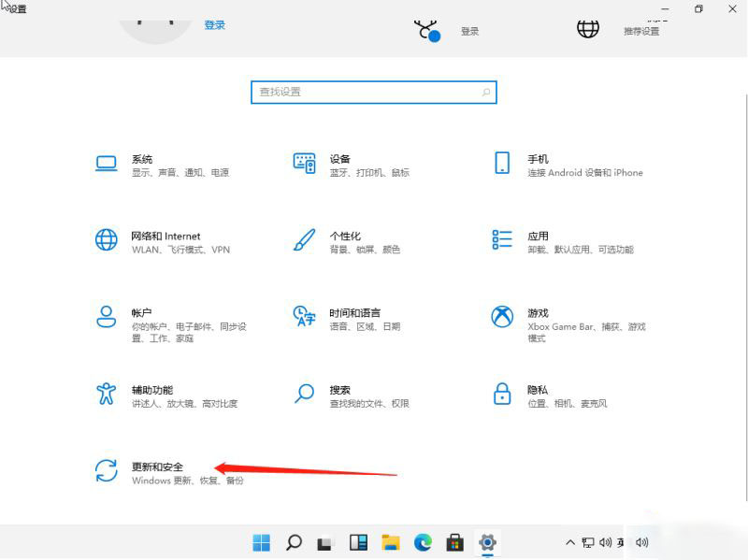Open the 隐私 padlock icon
748x560 pixels.
click(x=502, y=394)
